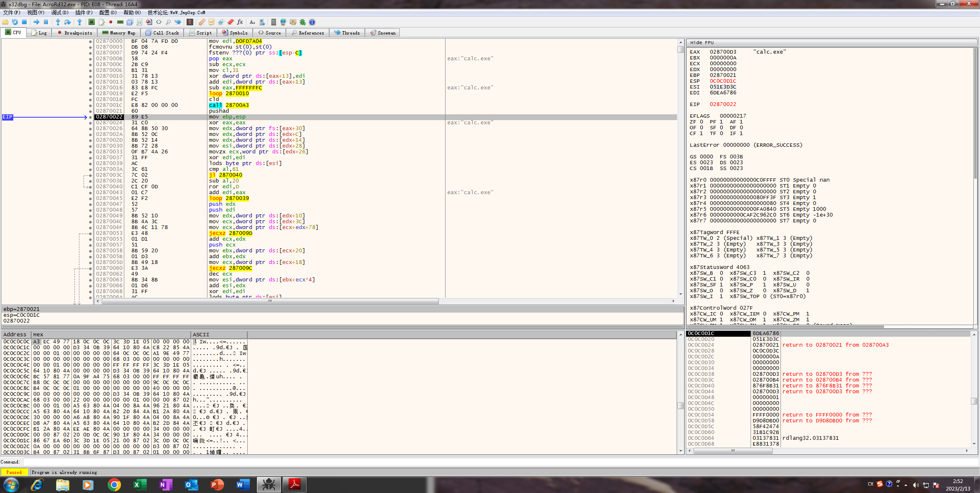Viewport: 980px width, 493px height.
Task: Click the Labels toolbar icon
Action: click(x=221, y=22)
